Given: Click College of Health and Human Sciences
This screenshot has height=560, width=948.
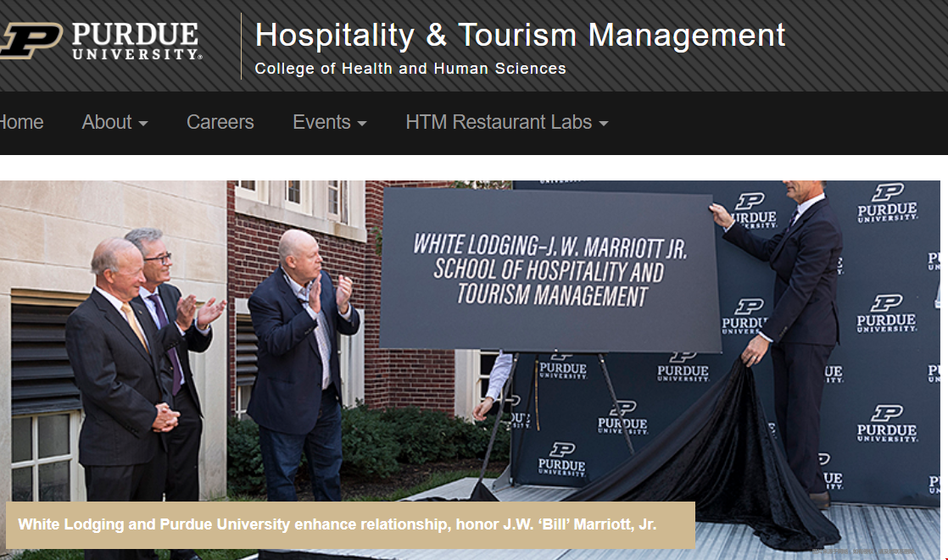Looking at the screenshot, I should tap(410, 69).
